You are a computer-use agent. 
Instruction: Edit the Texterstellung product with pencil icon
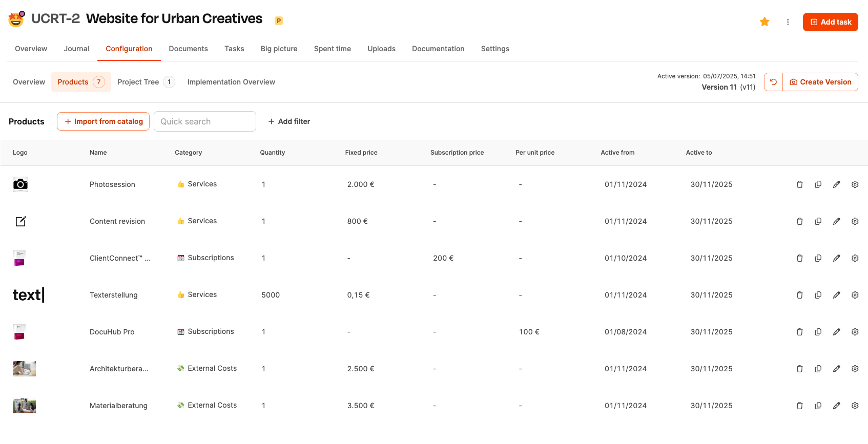pyautogui.click(x=836, y=295)
